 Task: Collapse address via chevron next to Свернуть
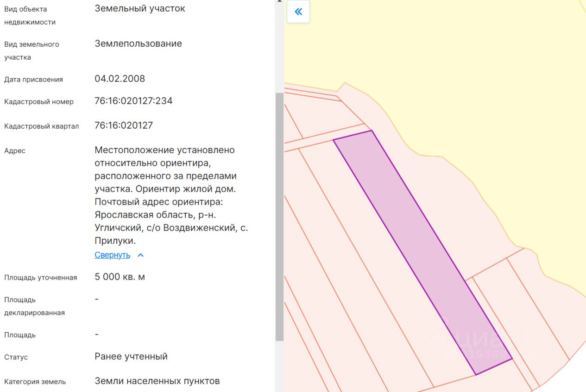coord(141,255)
